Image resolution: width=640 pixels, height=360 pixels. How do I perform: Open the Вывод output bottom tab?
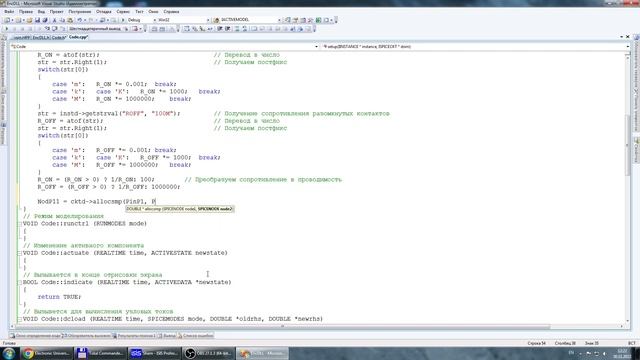167,336
